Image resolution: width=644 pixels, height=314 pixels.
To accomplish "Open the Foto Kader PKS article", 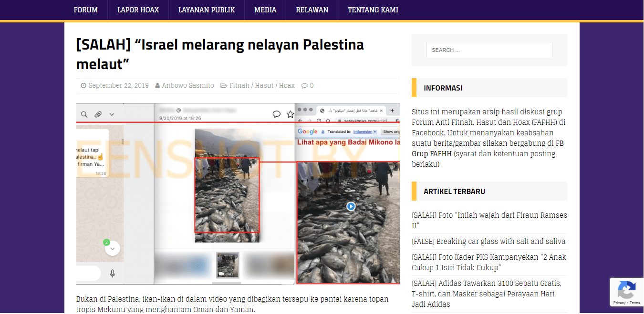I will click(x=489, y=263).
